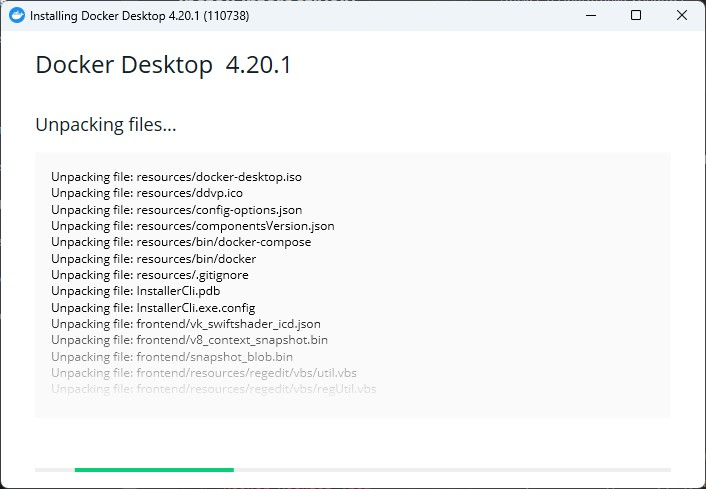The width and height of the screenshot is (706, 489).
Task: Select the line "resources/bin/docker-compose"
Action: point(181,242)
